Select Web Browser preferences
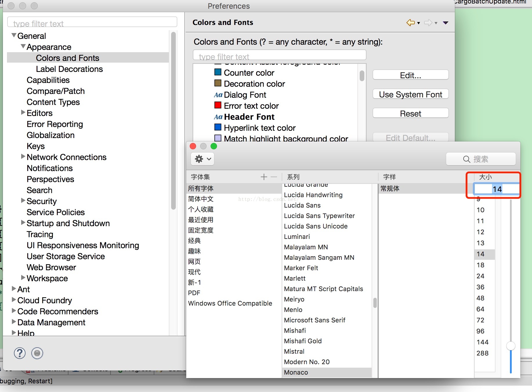This screenshot has height=392, width=532. [51, 267]
